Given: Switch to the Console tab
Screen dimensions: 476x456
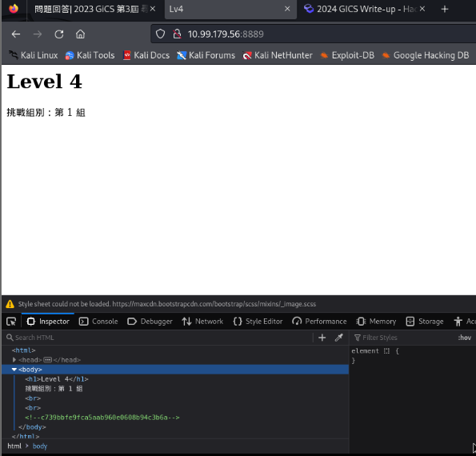Looking at the screenshot, I should click(x=98, y=322).
